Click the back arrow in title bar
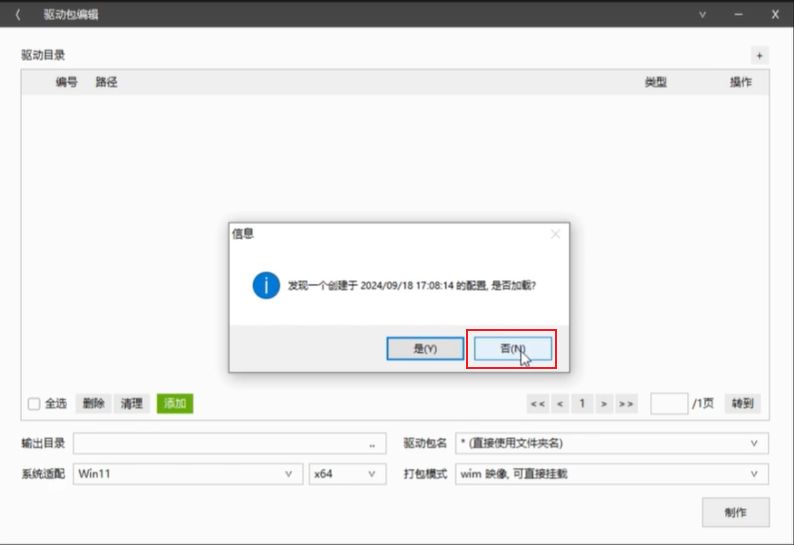 coord(17,15)
